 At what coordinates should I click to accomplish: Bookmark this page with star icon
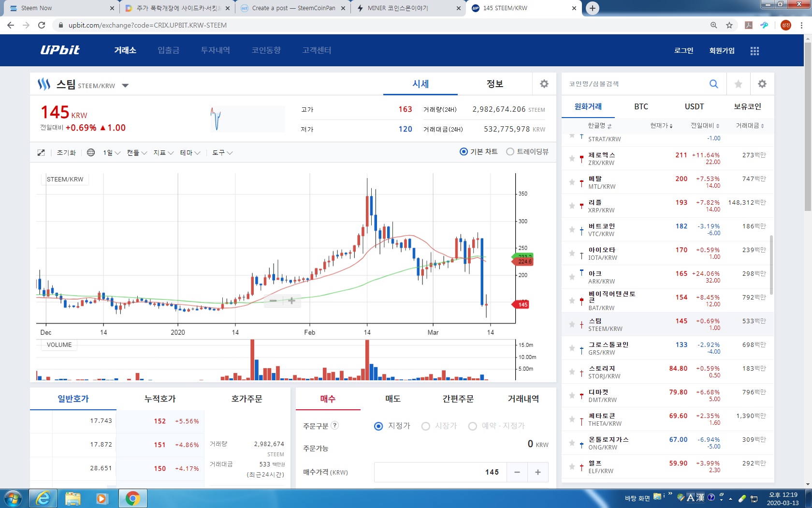tap(729, 25)
